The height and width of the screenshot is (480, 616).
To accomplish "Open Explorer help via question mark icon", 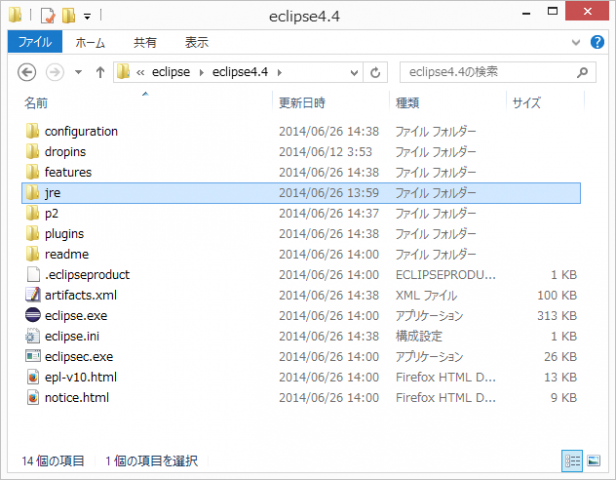I will [x=597, y=42].
